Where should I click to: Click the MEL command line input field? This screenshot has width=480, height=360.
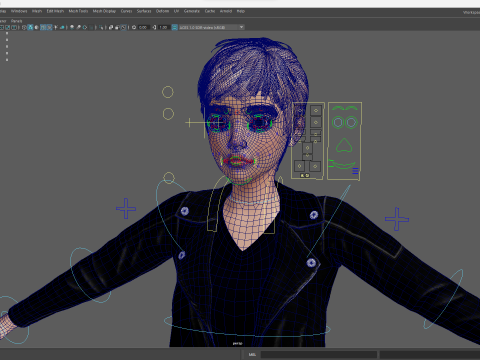(319, 355)
